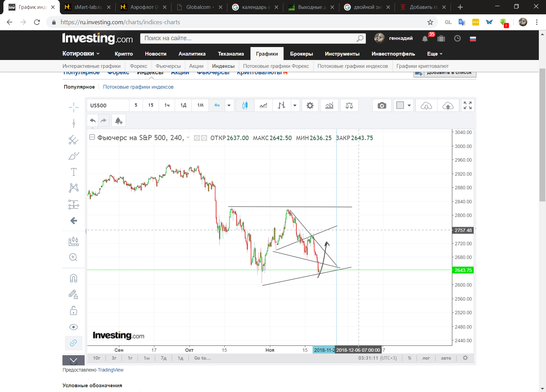Switch to the Фьючерсы sub-tab
546x392 pixels.
coord(168,66)
